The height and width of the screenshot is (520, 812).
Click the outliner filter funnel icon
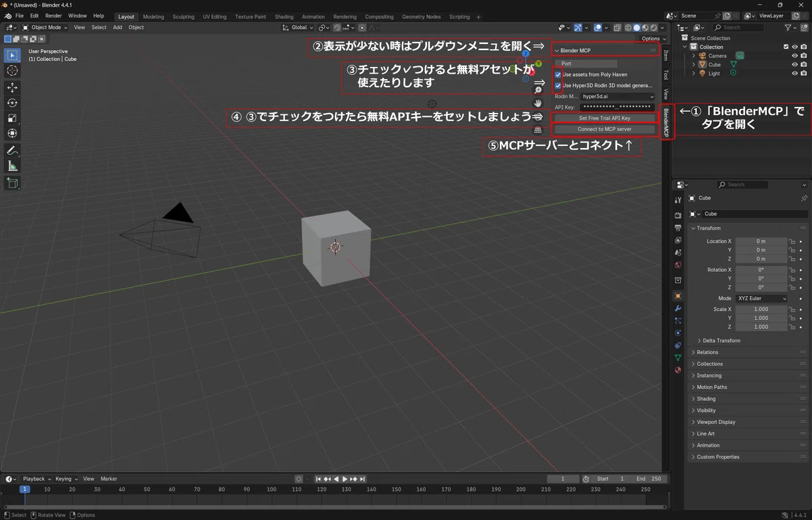point(789,28)
